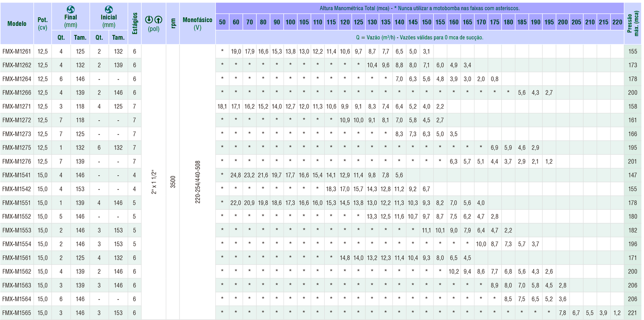This screenshot has width=644, height=320.
Task: Click max pressure 147 for FMX-M1541
Action: tap(633, 175)
